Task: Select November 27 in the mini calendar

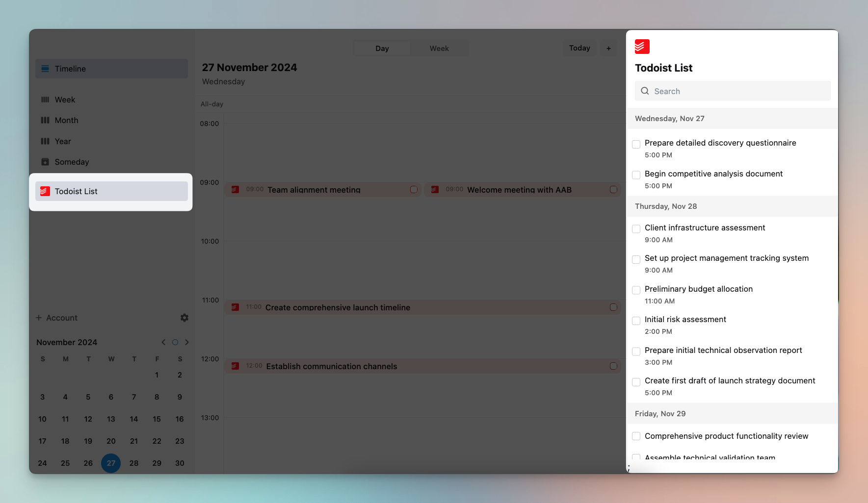Action: tap(111, 463)
